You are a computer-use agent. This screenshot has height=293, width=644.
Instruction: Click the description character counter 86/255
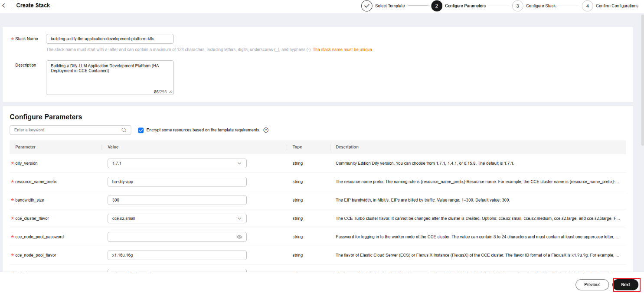[x=160, y=92]
